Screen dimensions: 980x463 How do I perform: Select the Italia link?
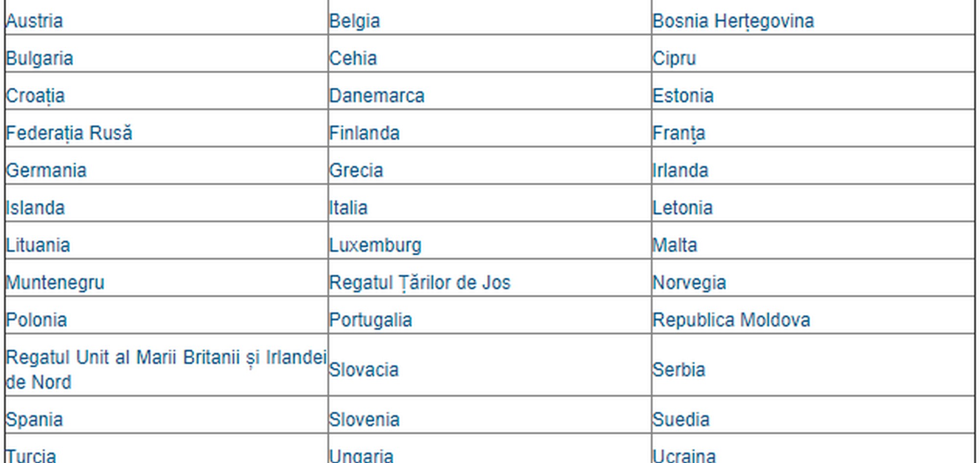pyautogui.click(x=348, y=208)
